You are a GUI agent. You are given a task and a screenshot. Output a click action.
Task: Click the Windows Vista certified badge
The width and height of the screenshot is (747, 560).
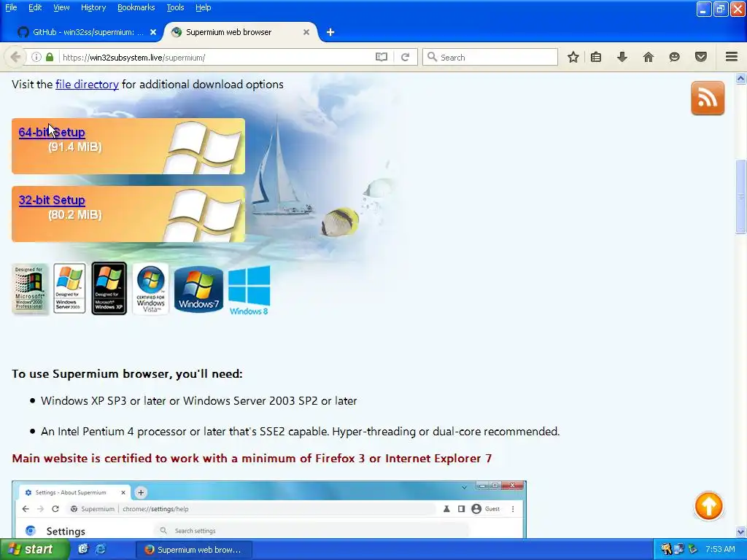[x=150, y=289]
